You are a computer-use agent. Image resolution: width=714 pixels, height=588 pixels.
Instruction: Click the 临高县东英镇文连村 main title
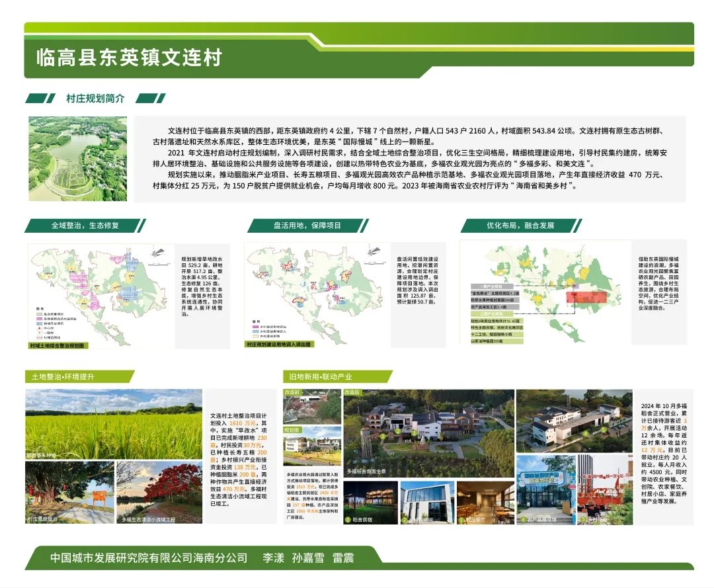pyautogui.click(x=129, y=58)
